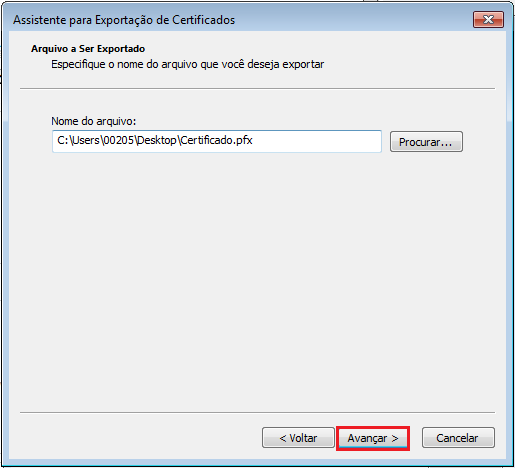The width and height of the screenshot is (515, 468).
Task: Click the Desktop folder segment in path
Action: [x=157, y=140]
